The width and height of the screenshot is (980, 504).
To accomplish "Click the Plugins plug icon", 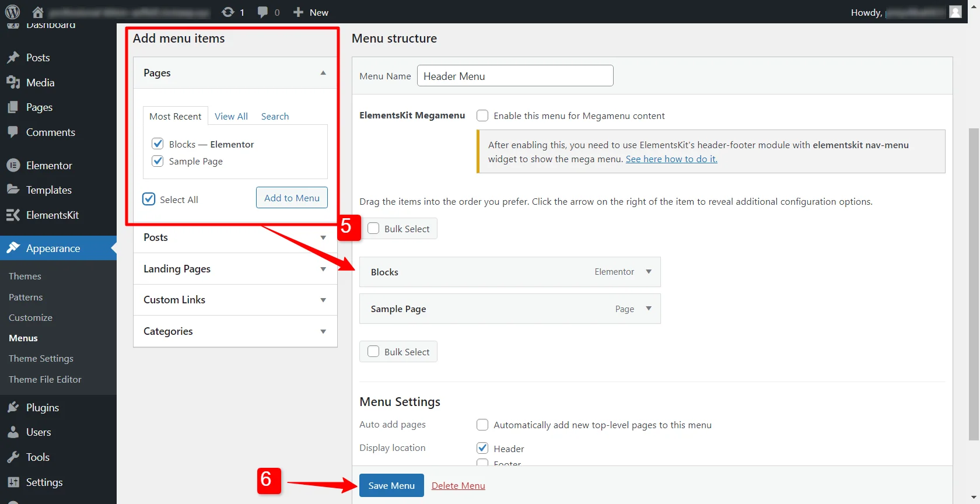I will point(13,407).
